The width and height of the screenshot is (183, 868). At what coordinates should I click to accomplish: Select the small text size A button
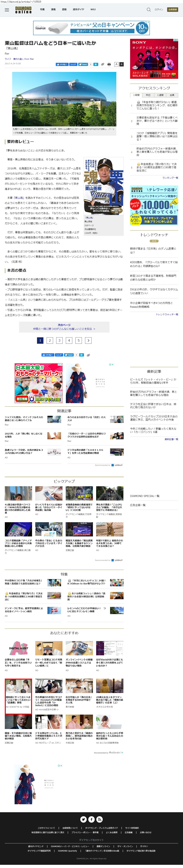click(x=116, y=64)
